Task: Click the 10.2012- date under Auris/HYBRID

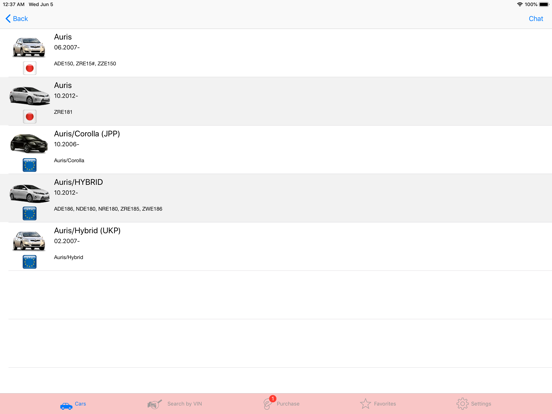Action: [x=66, y=193]
